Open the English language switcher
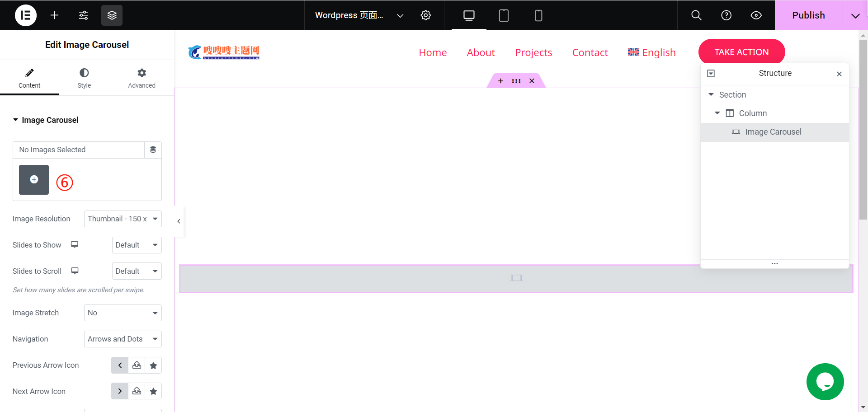This screenshot has width=868, height=412. click(x=651, y=52)
